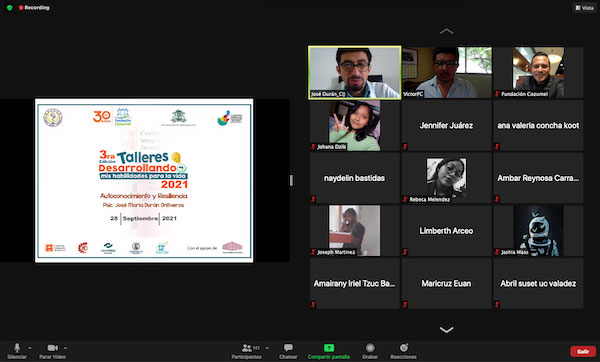The width and height of the screenshot is (600, 362).
Task: Click the red Recording indicator
Action: [34, 8]
